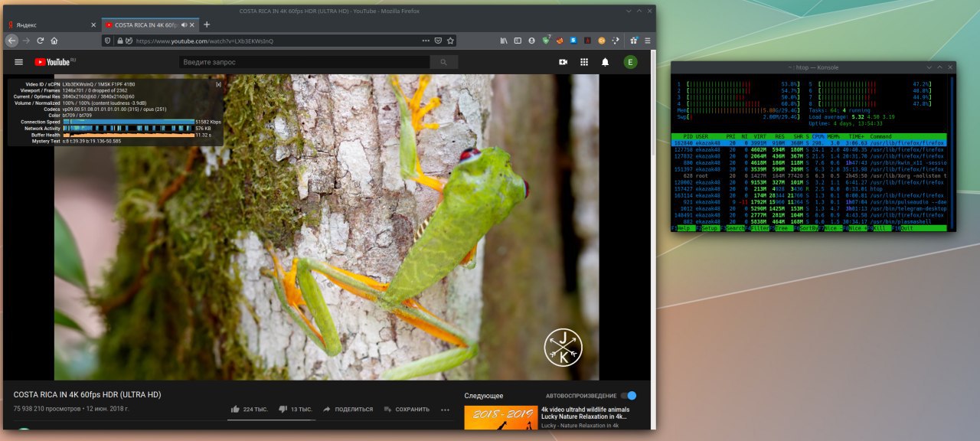Image resolution: width=980 pixels, height=441 pixels.
Task: Click ПОДЕЛИТЬСЯ share button
Action: (348, 410)
